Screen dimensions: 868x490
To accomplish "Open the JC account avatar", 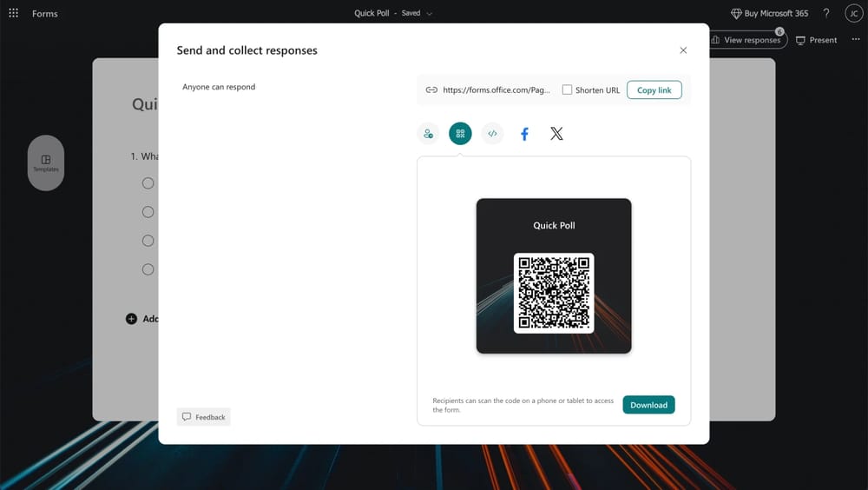I will [x=853, y=13].
